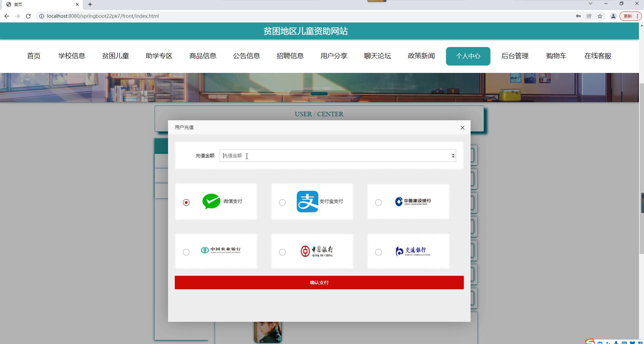Click the site information icon in address bar
The width and height of the screenshot is (644, 344).
pyautogui.click(x=42, y=16)
